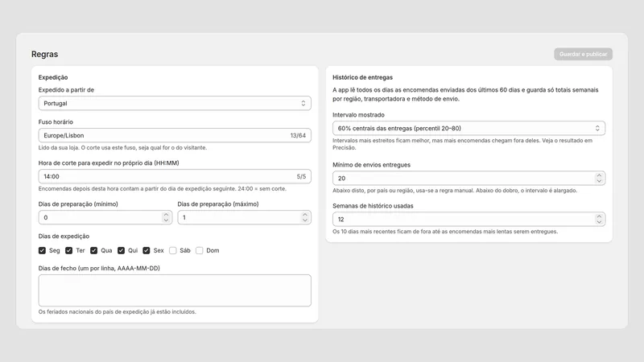Screen dimensions: 644x362
Task: Uncheck the Sex shipping day checkbox
Action: tap(147, 250)
